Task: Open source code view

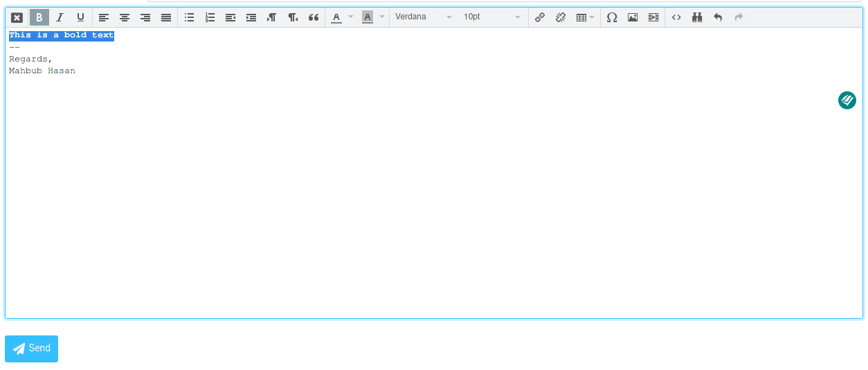Action: (x=676, y=17)
